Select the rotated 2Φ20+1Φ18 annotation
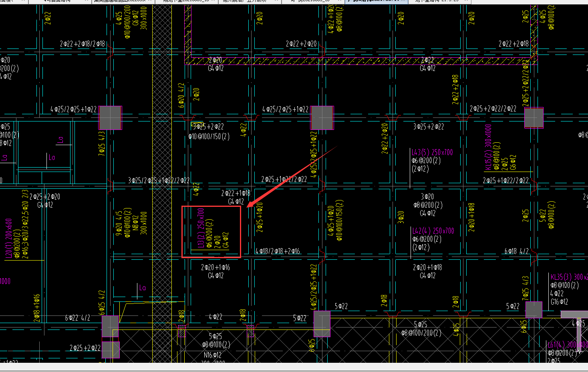 tap(471, 218)
